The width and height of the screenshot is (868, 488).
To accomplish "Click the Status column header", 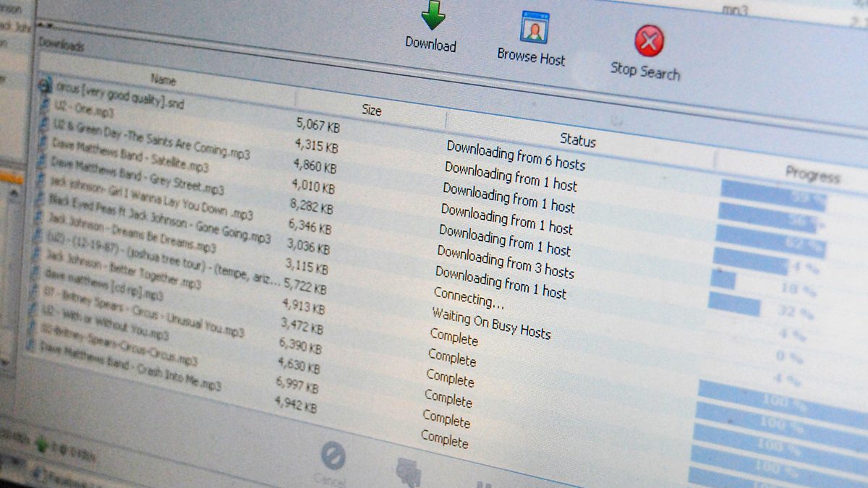I will 577,139.
